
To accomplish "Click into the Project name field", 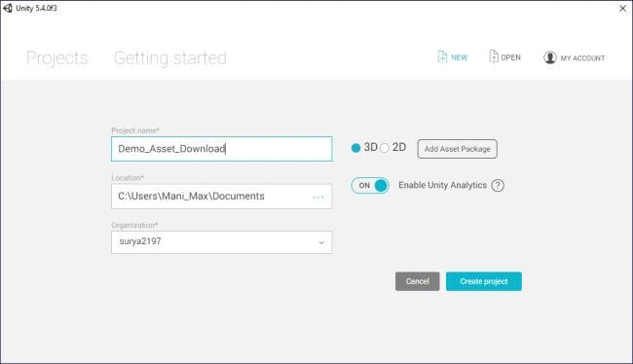I will (x=222, y=149).
